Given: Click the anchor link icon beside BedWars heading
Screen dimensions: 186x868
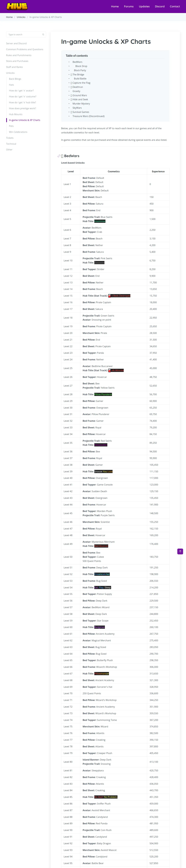Looking at the screenshot, I should pos(59,156).
